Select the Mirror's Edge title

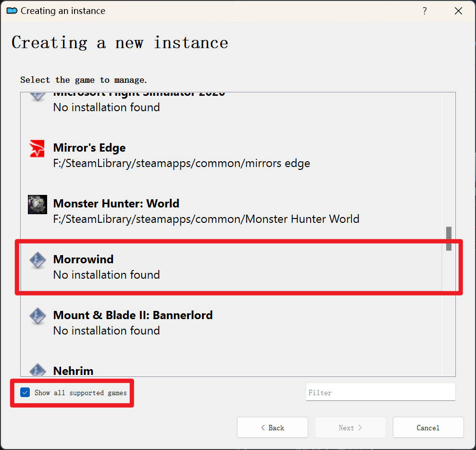coord(89,148)
